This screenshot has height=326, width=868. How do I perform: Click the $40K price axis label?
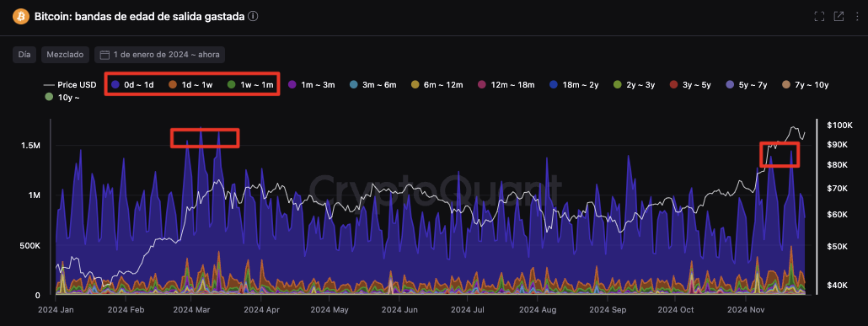point(837,285)
